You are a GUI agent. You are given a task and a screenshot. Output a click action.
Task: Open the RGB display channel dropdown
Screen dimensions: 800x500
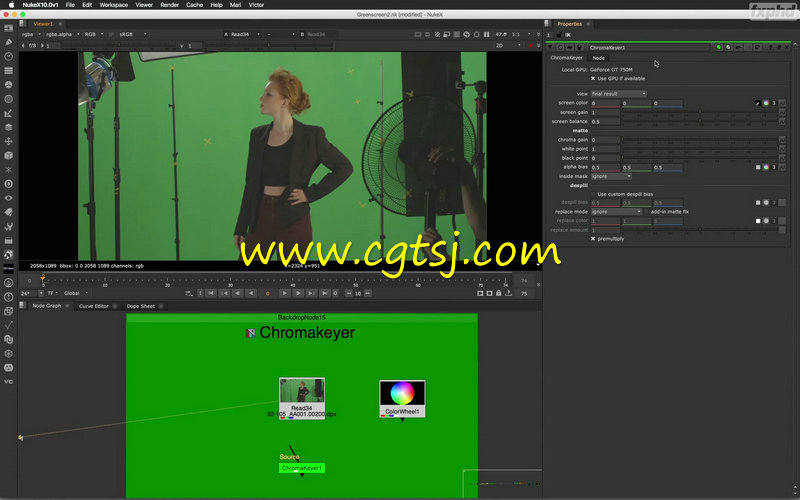(x=93, y=34)
